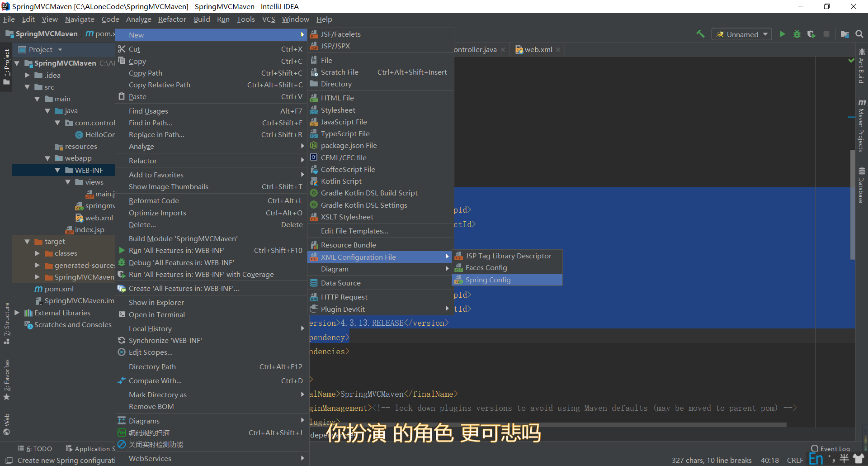Debug 'All Features in: WEB-INF'
Screen dimensions: 868x466
coord(211,262)
